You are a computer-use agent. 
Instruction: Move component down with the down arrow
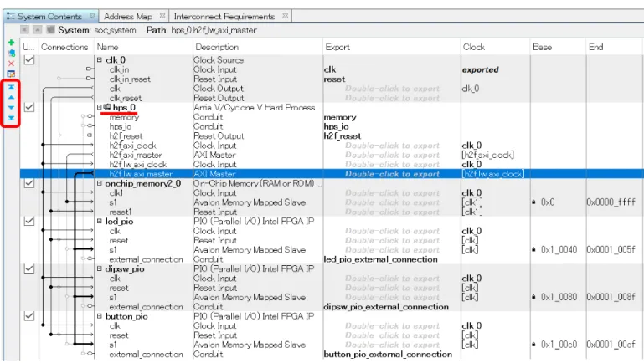[11, 107]
